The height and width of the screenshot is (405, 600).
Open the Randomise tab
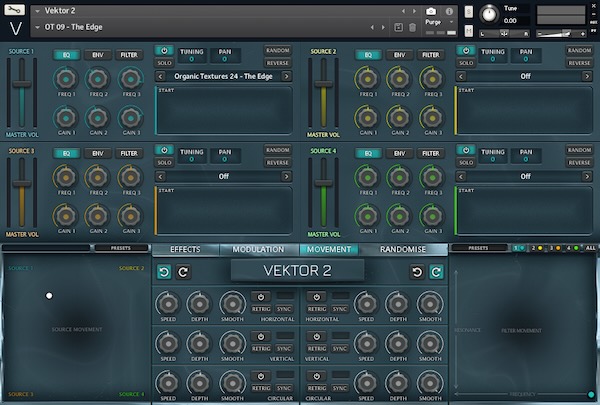[403, 249]
